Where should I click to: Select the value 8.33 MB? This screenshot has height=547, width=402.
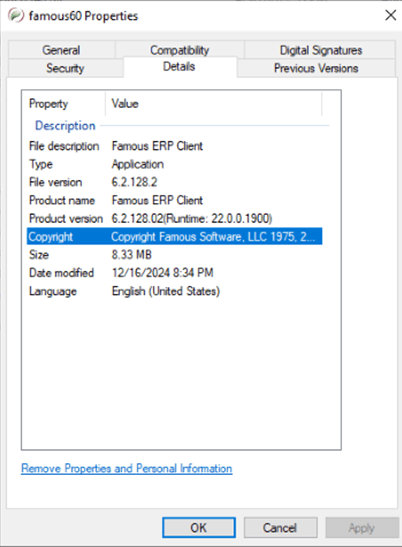point(132,255)
